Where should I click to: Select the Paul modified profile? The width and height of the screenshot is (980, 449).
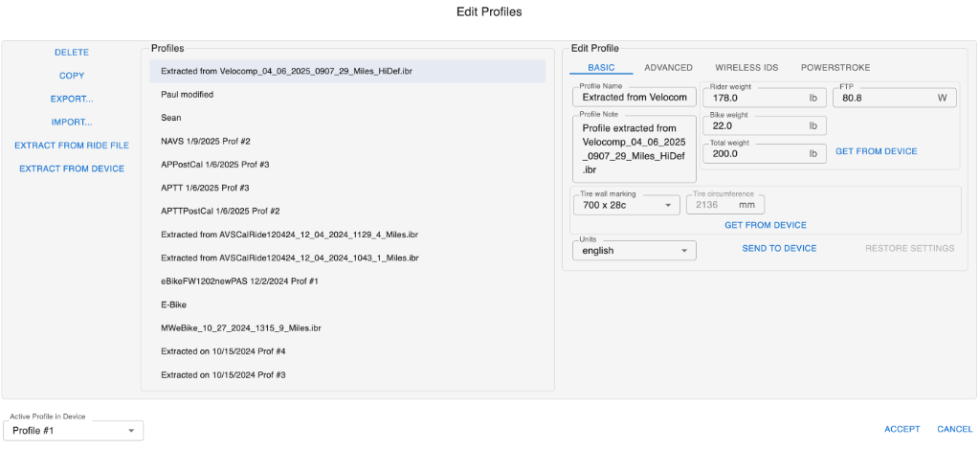187,95
